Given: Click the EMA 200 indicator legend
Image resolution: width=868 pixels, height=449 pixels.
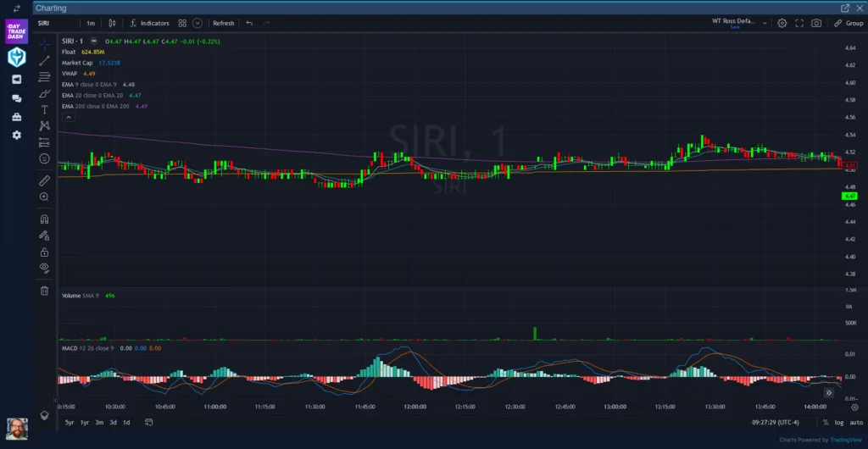Looking at the screenshot, I should [x=95, y=106].
